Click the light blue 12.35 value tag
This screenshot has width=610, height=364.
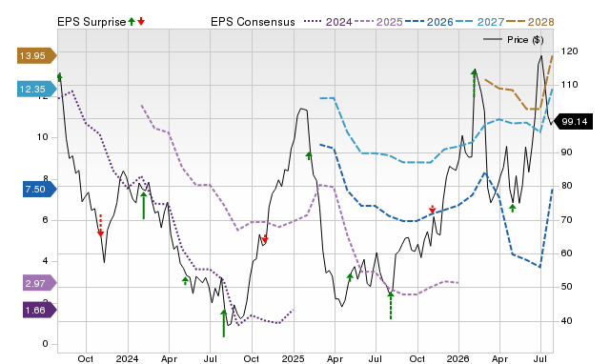(37, 89)
